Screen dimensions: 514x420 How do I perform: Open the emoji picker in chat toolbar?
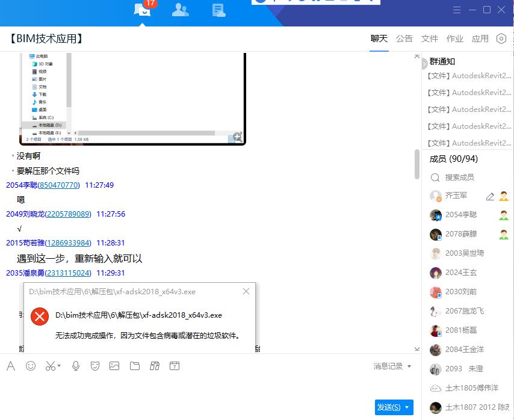(31, 366)
